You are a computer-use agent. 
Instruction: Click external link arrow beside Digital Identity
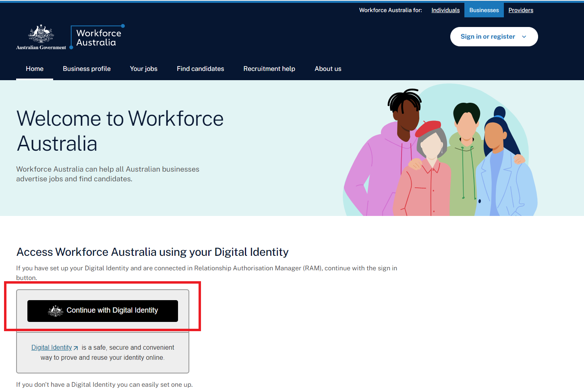(x=76, y=348)
